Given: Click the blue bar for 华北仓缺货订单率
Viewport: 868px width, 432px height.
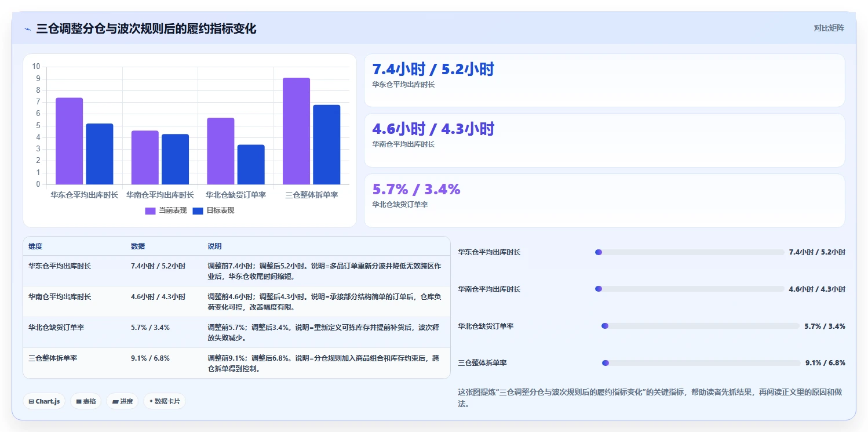Looking at the screenshot, I should (251, 165).
